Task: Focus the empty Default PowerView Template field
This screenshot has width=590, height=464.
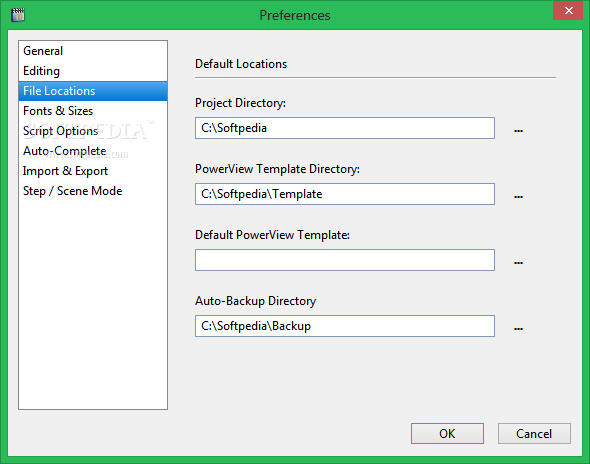Action: (345, 260)
